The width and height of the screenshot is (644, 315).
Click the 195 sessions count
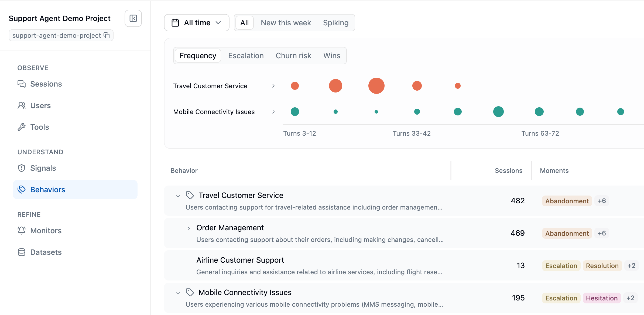point(518,298)
